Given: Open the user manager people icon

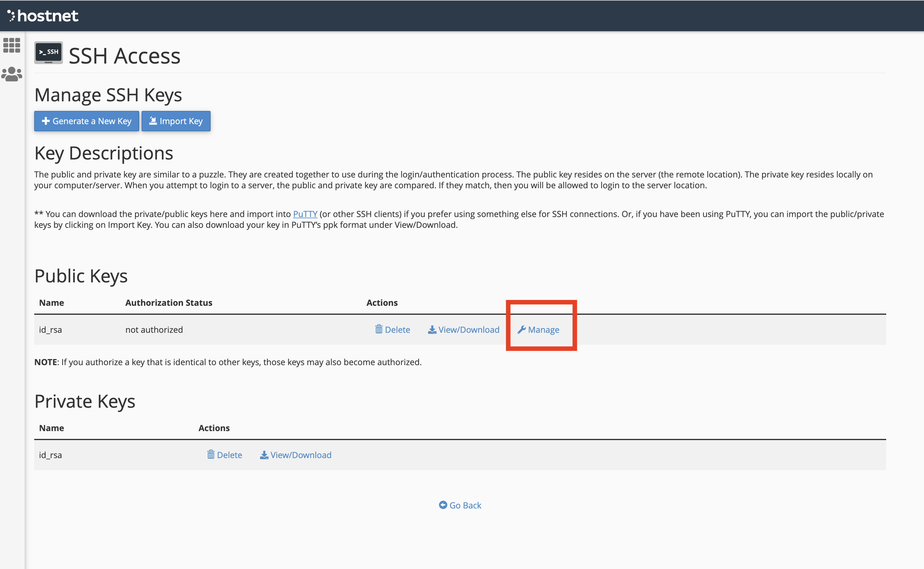Looking at the screenshot, I should click(x=12, y=74).
